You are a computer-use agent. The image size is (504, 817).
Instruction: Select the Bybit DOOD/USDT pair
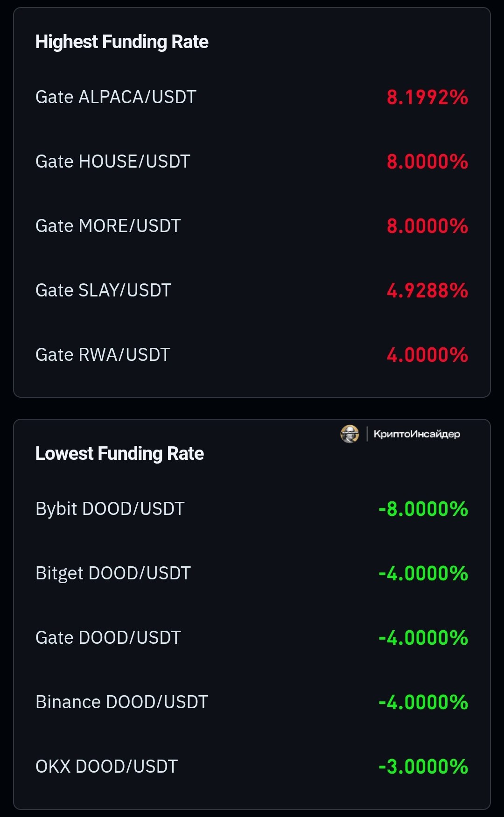(x=110, y=509)
